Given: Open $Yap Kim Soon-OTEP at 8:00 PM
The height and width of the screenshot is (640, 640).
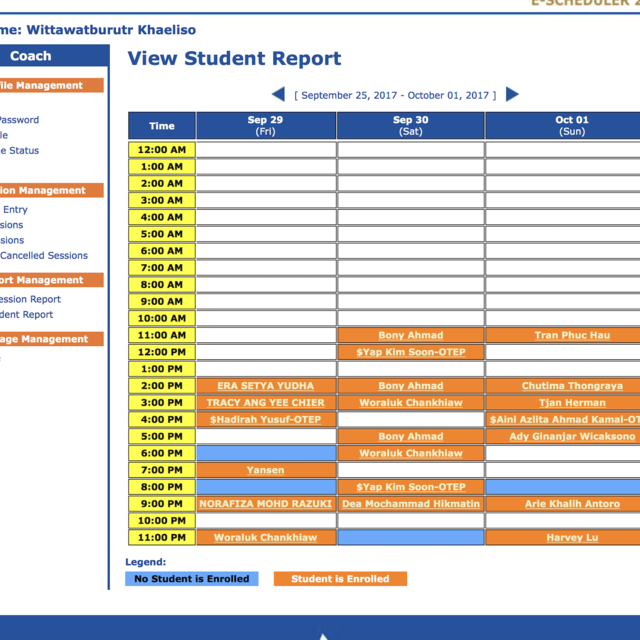Looking at the screenshot, I should tap(411, 487).
